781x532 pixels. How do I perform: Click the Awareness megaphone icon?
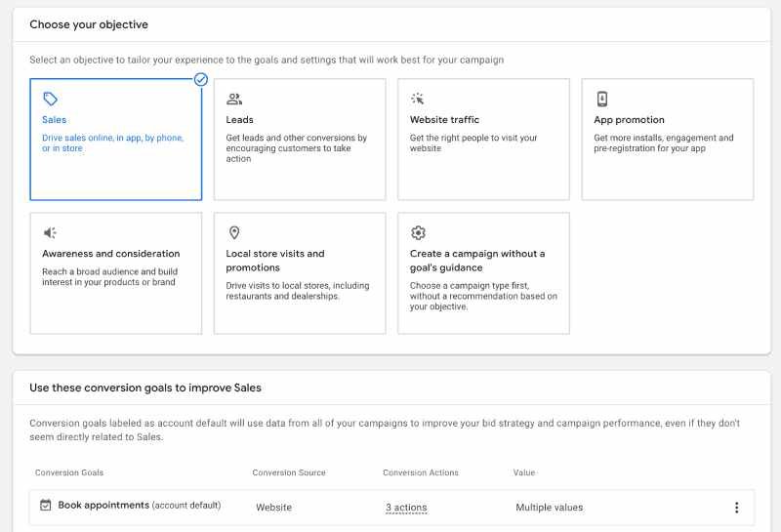click(51, 232)
